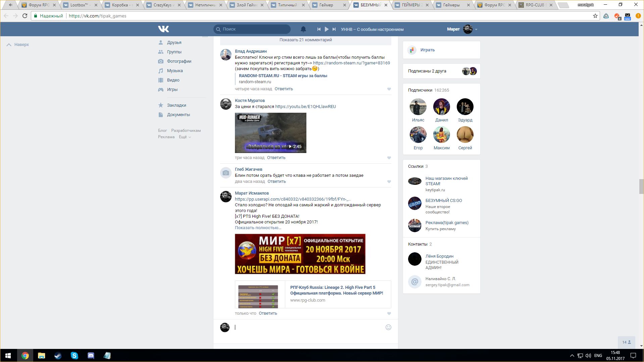The width and height of the screenshot is (644, 362).
Task: Expand the Марат profile dropdown menu
Action: click(476, 30)
